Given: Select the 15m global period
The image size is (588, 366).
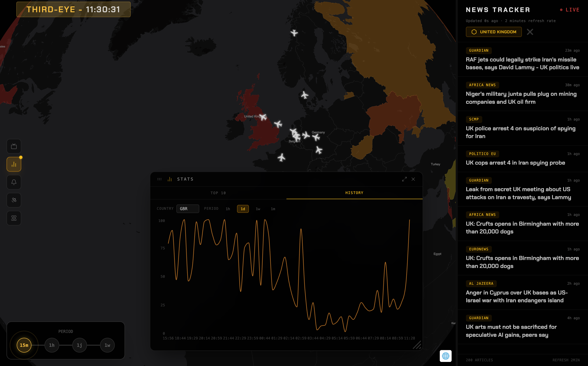Looking at the screenshot, I should (24, 345).
